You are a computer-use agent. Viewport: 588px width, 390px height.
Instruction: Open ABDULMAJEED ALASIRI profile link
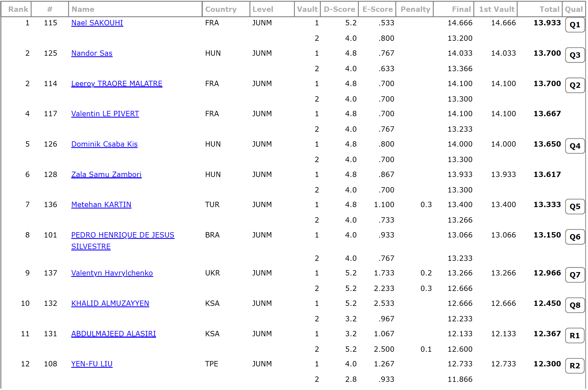(113, 334)
